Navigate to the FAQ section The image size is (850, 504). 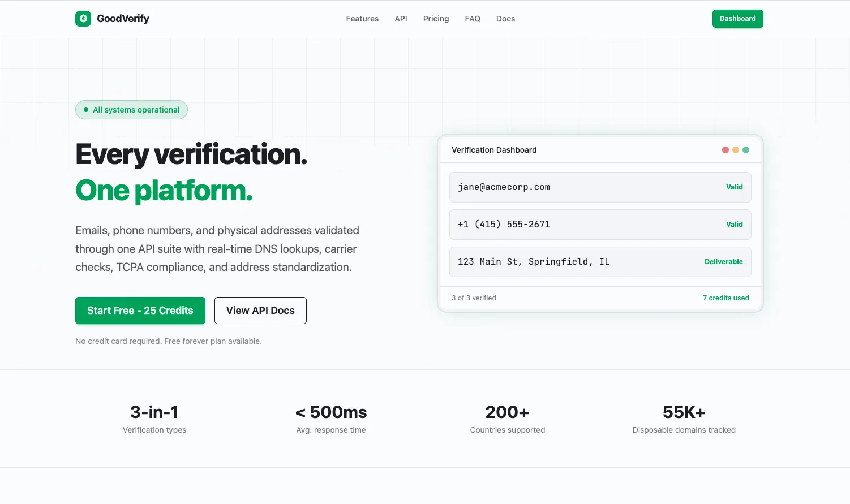[x=473, y=19]
